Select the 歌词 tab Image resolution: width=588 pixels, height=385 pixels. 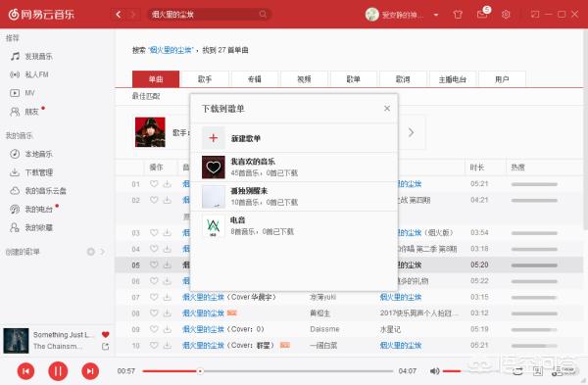tap(403, 79)
